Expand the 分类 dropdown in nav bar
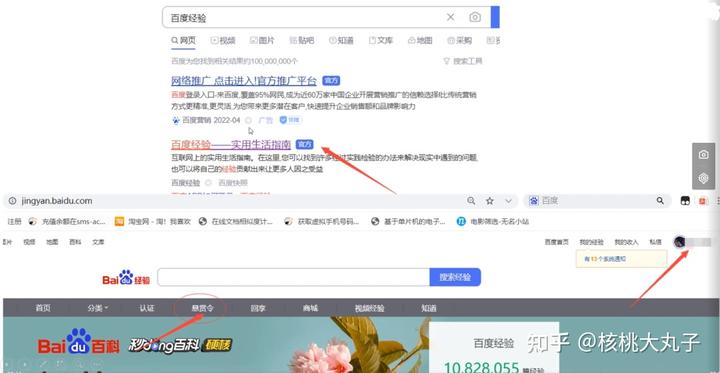This screenshot has width=720, height=373. pyautogui.click(x=97, y=308)
